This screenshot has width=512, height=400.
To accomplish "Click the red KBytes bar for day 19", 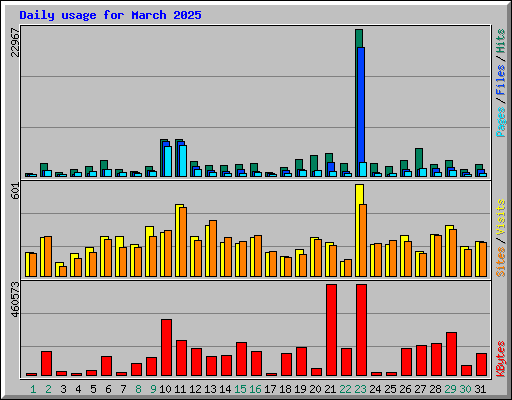I will 301,361.
